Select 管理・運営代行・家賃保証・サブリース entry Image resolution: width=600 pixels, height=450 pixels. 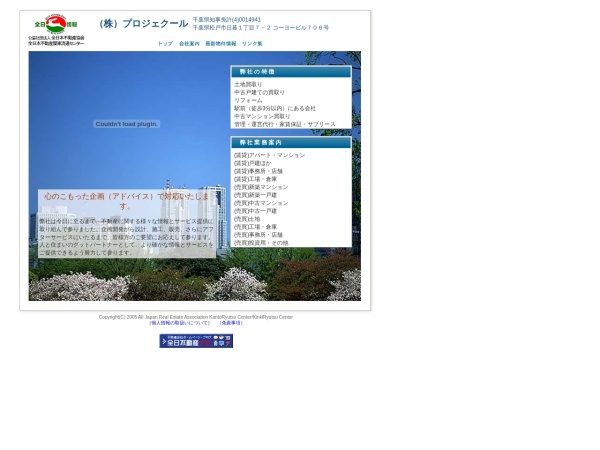click(x=285, y=124)
